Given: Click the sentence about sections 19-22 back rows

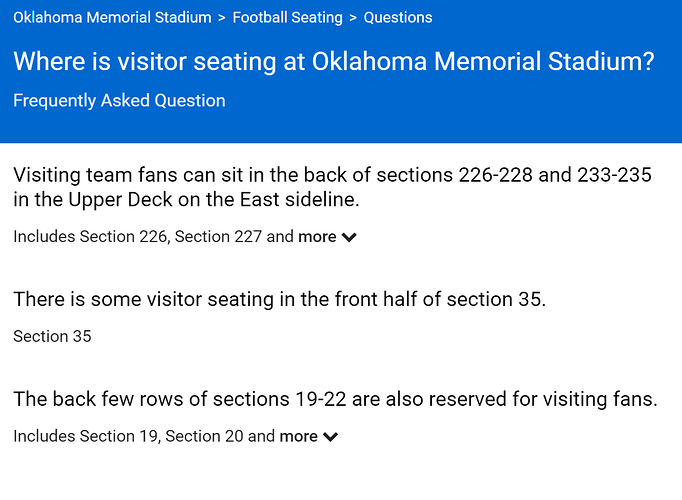Looking at the screenshot, I should [x=335, y=399].
